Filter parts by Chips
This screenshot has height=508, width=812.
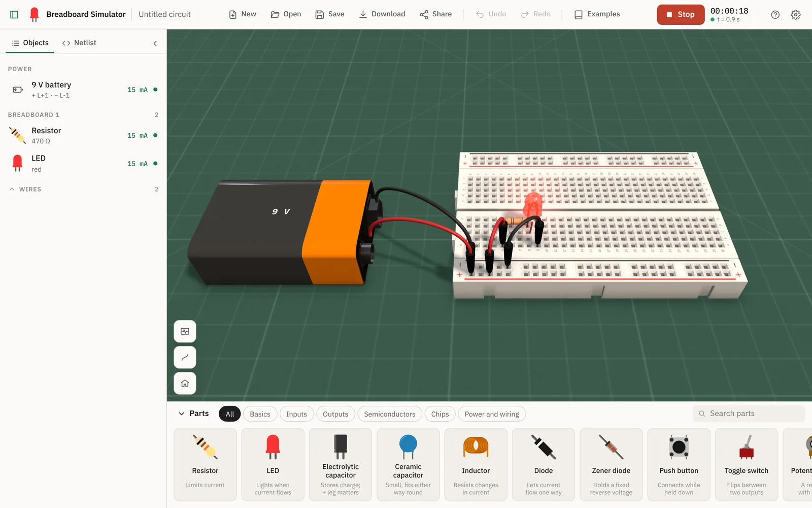440,414
